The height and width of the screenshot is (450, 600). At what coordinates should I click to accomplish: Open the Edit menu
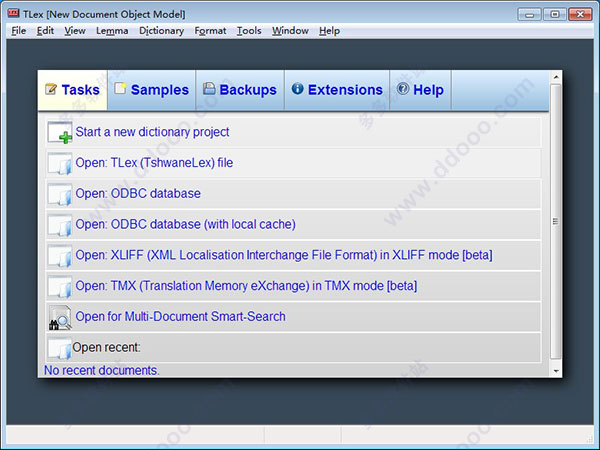[45, 31]
